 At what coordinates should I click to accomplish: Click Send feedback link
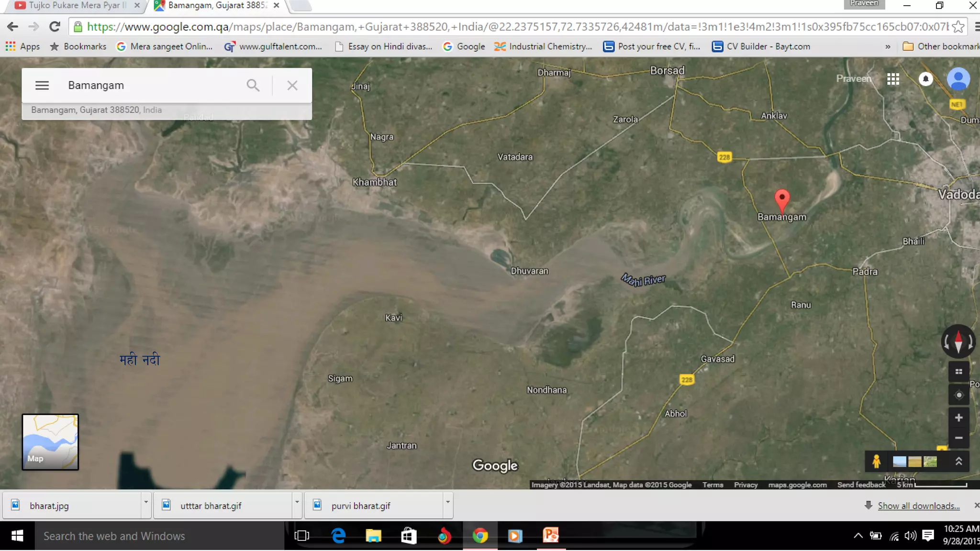pos(861,485)
